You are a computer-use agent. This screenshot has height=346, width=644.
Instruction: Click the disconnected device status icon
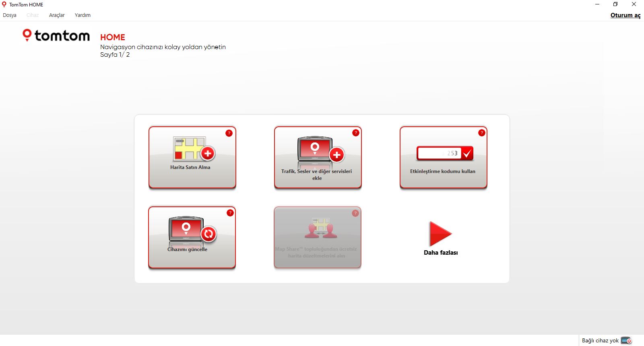[626, 340]
